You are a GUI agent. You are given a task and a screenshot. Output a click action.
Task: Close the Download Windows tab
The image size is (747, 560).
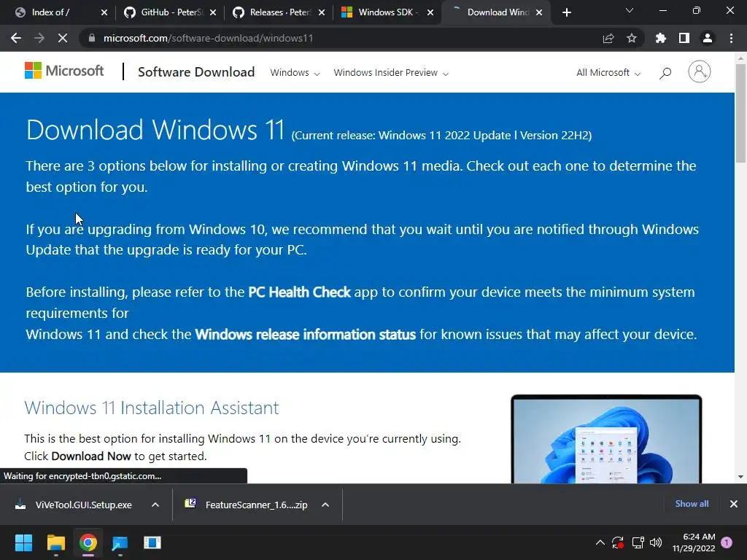click(x=539, y=12)
